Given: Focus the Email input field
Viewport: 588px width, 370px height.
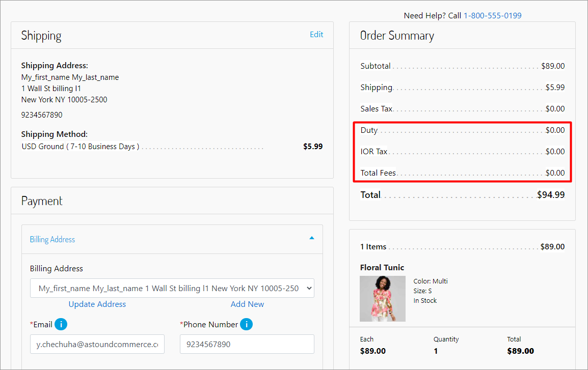Looking at the screenshot, I should pyautogui.click(x=97, y=344).
